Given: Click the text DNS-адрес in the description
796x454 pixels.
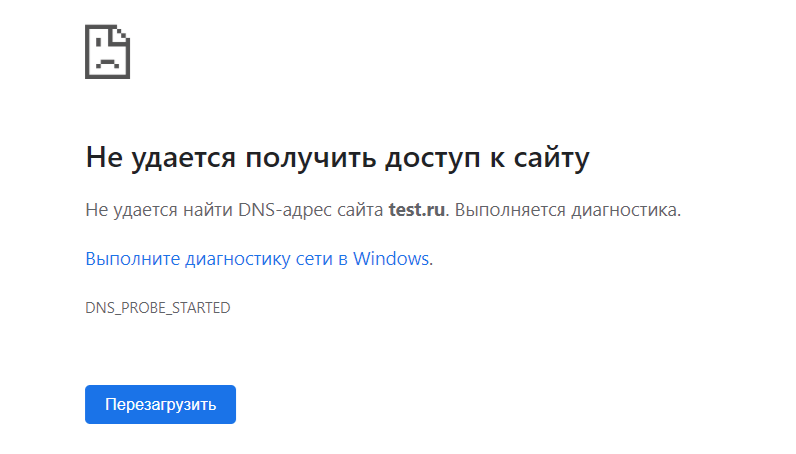Looking at the screenshot, I should click(x=285, y=210).
